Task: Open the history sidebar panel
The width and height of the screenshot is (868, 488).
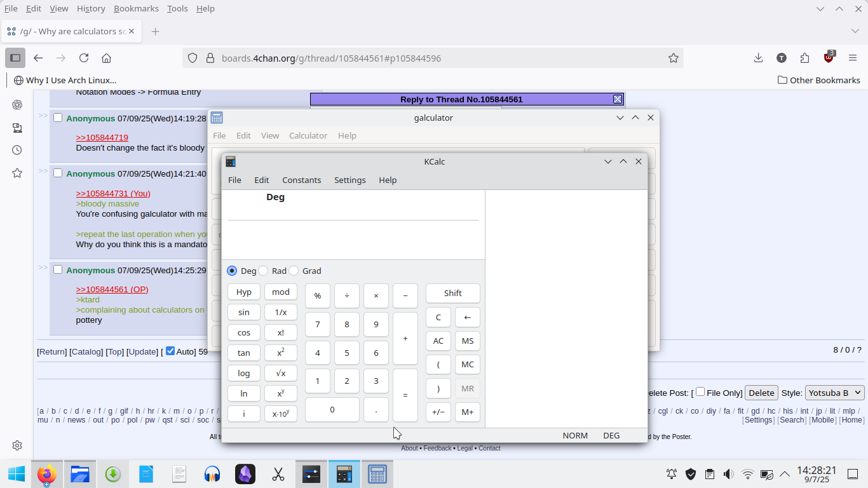Action: click(17, 150)
